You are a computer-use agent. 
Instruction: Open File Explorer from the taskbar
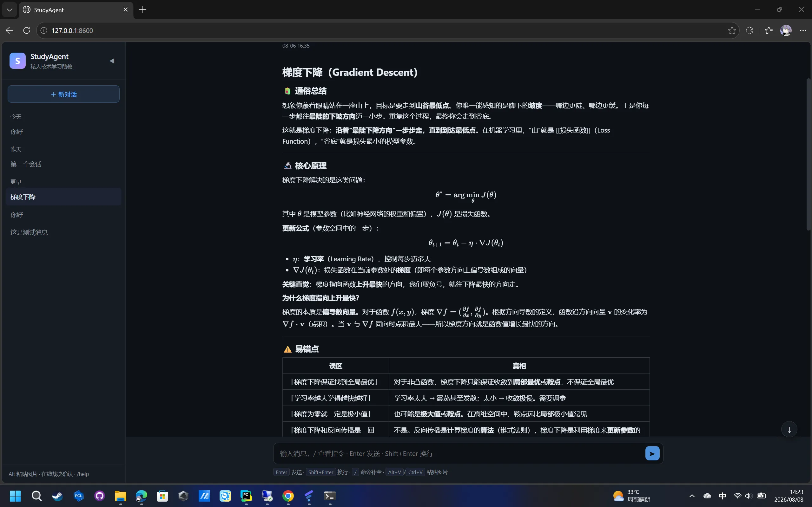pyautogui.click(x=121, y=496)
